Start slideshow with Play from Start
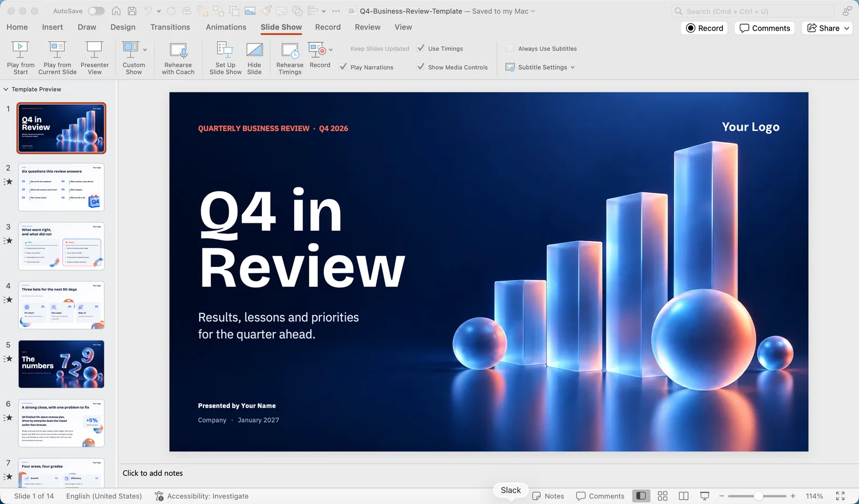 20,58
